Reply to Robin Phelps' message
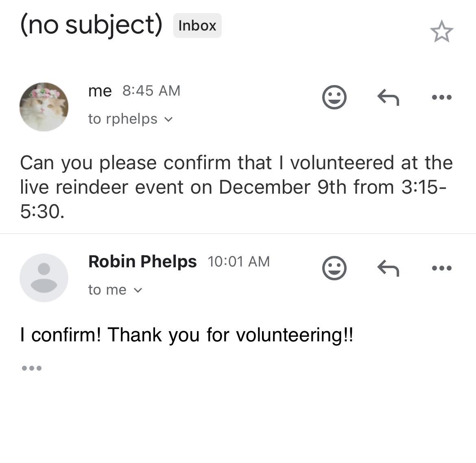476x463 pixels. tap(388, 268)
